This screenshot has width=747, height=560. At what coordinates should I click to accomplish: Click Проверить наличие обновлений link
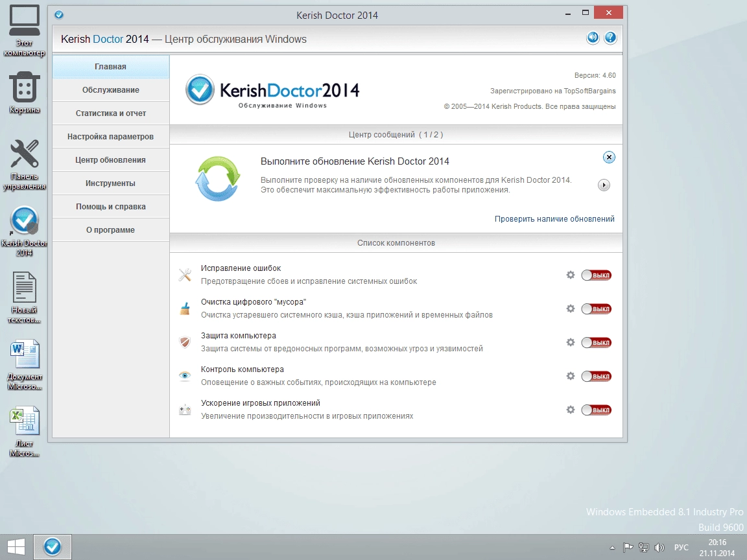tap(554, 219)
